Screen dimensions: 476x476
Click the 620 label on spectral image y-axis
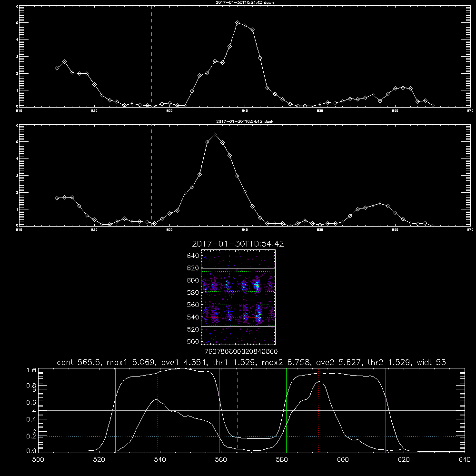(x=193, y=268)
